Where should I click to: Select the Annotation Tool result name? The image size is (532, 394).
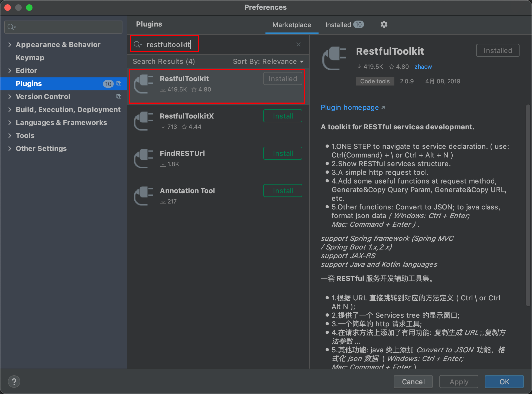[187, 191]
